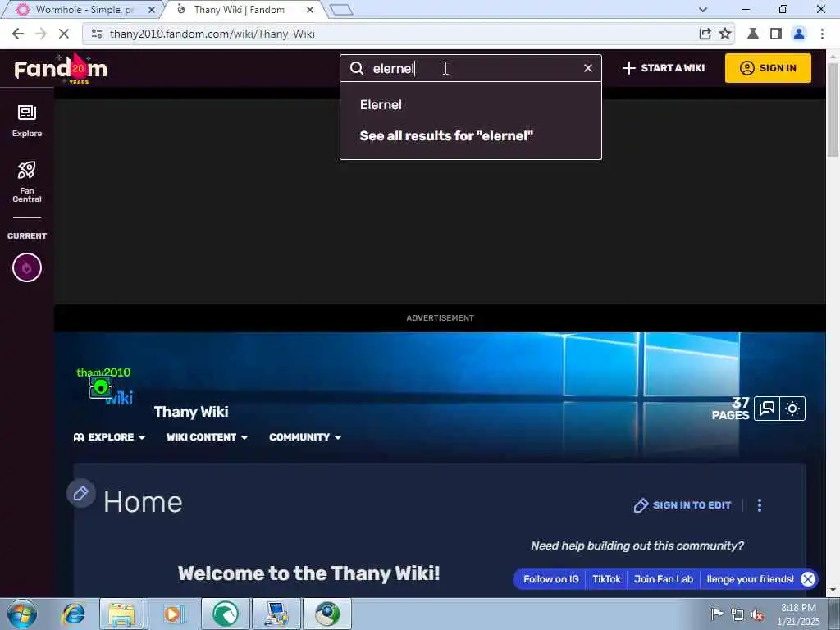Toggle the browser side panel
The image size is (840, 630).
click(x=776, y=34)
